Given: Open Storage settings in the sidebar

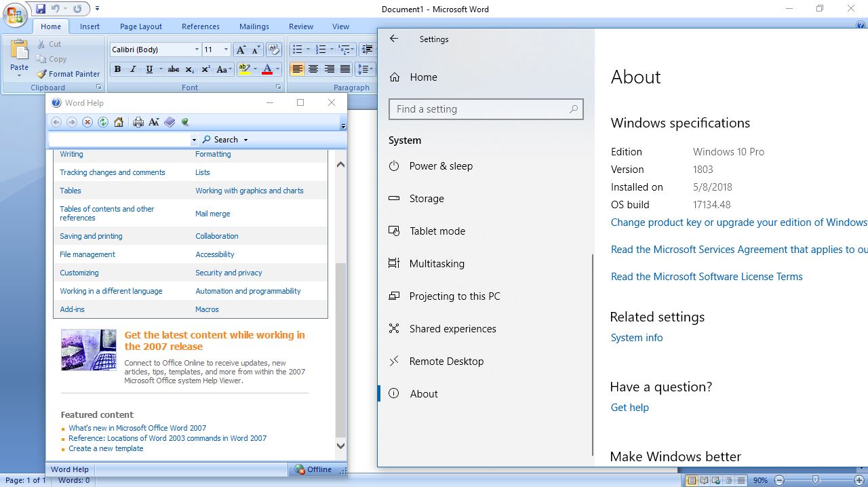Looking at the screenshot, I should pos(426,198).
